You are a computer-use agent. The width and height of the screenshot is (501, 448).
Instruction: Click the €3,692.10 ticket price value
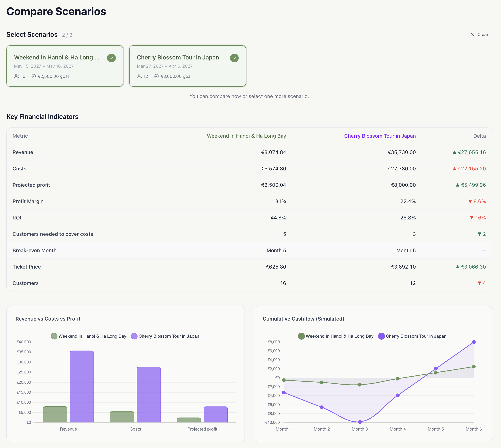[x=403, y=267]
